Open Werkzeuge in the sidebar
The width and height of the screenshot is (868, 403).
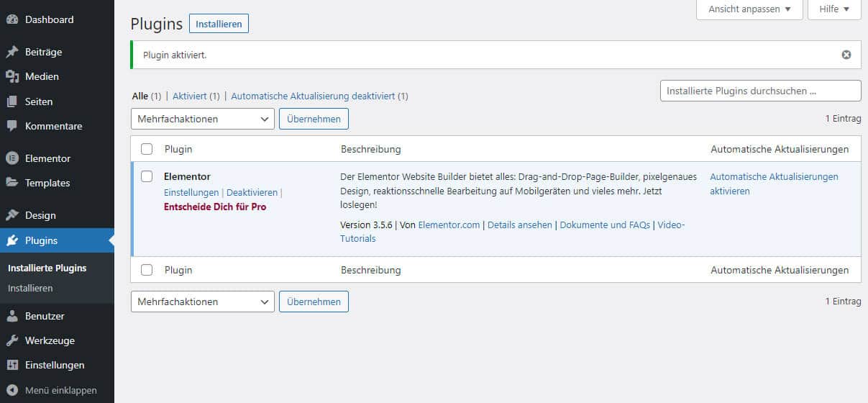coord(57,340)
